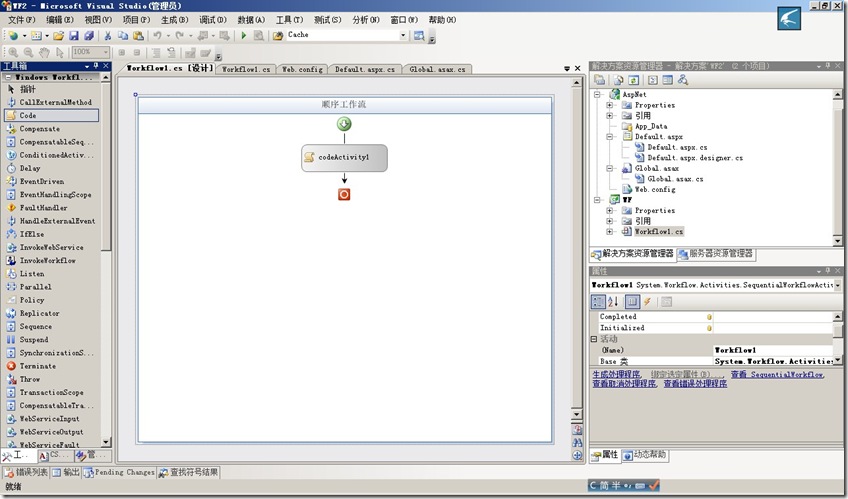
Task: Choose the Throw activity in toolbox
Action: (x=51, y=379)
